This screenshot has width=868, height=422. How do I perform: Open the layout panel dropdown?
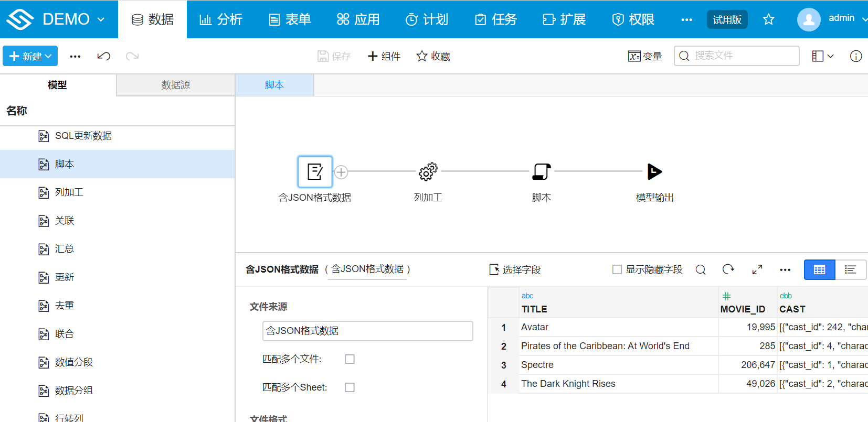click(822, 56)
